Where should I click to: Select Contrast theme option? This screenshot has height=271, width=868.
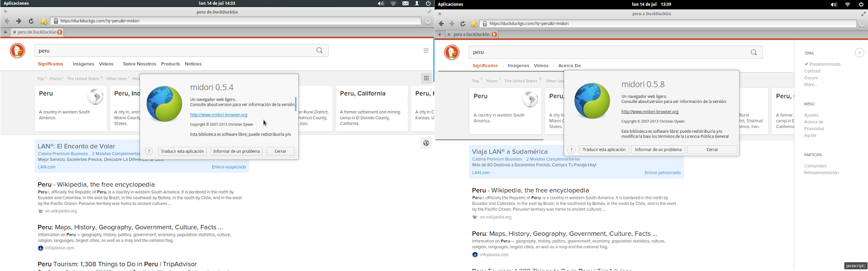[812, 71]
